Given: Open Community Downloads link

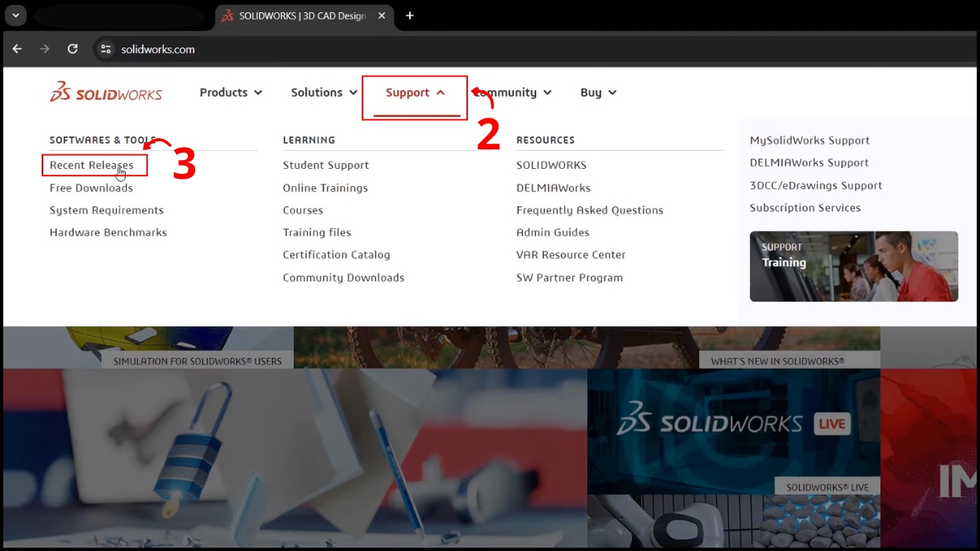Looking at the screenshot, I should pos(344,278).
